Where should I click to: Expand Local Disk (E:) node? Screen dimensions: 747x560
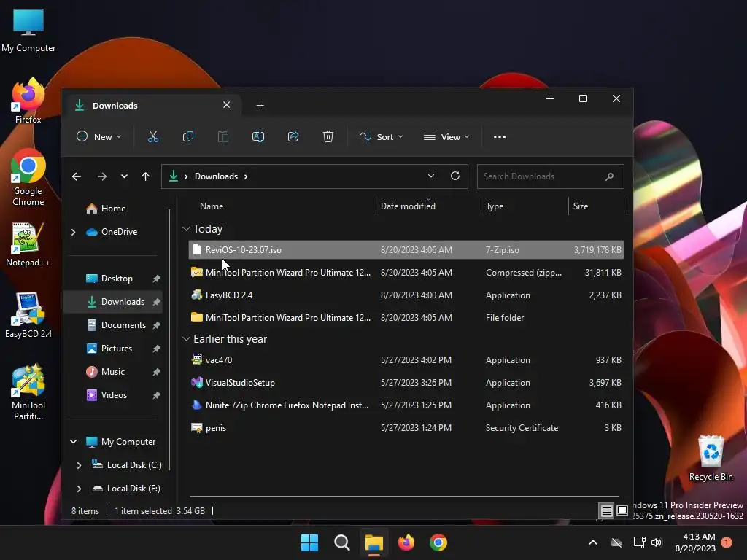pos(79,489)
